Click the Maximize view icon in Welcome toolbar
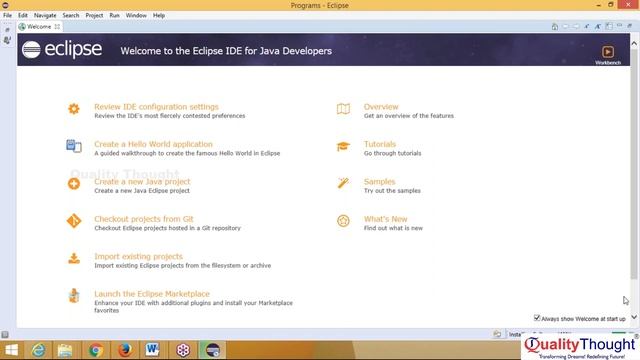640x360 pixels. pos(630,26)
